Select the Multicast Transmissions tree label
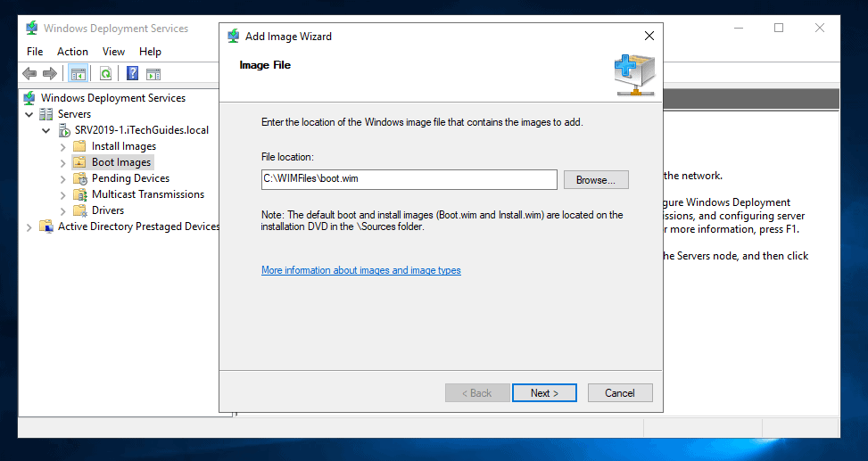Viewport: 868px width, 461px height. [148, 194]
